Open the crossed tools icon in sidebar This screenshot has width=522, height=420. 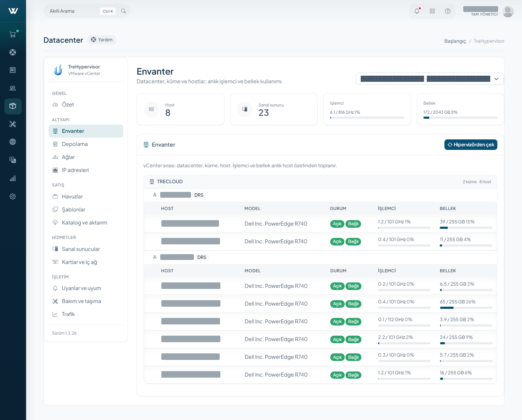13,124
